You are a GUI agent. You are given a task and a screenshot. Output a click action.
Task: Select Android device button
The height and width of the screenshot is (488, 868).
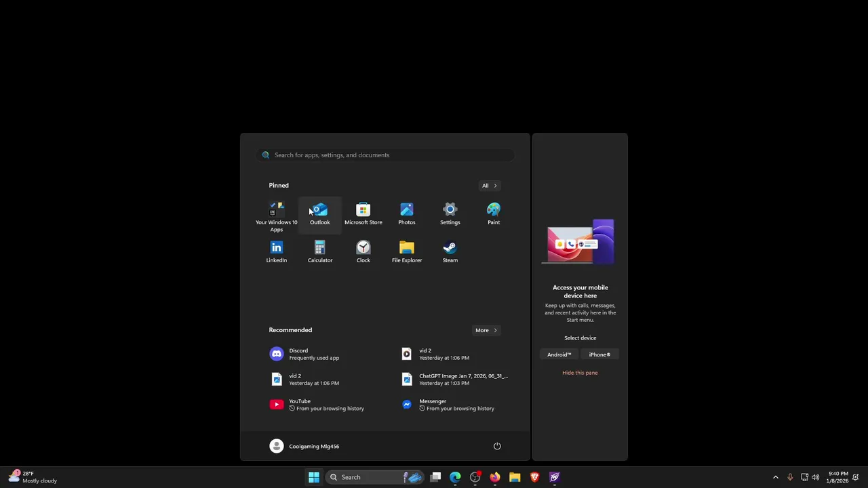(559, 354)
